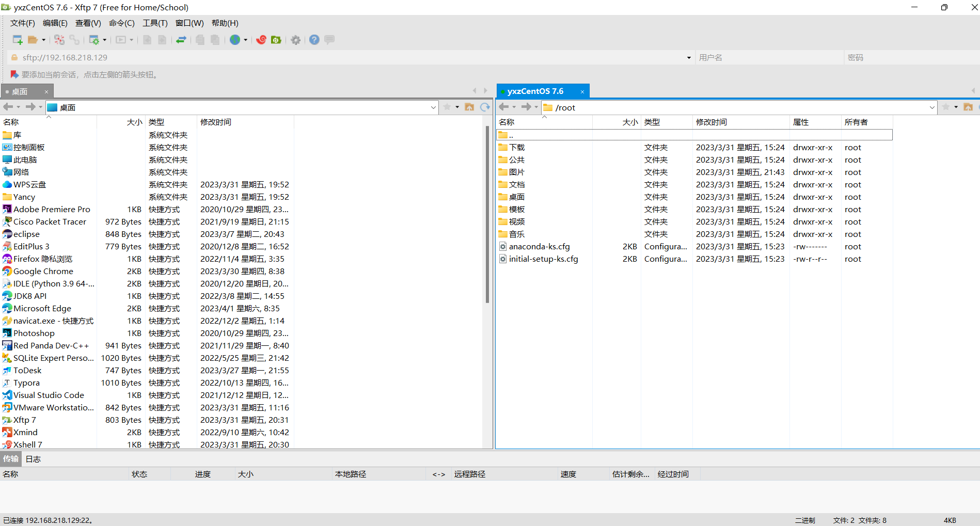Select anaconda-ks.cfg in remote pane
This screenshot has width=980, height=526.
pos(539,247)
